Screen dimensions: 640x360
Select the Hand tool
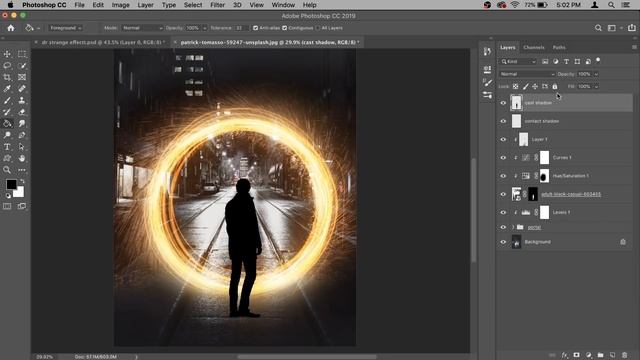(22, 158)
